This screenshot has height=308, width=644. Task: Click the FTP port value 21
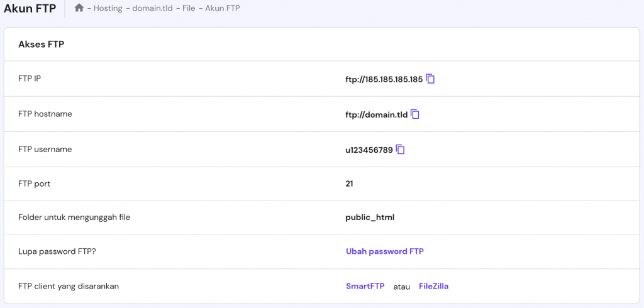coord(349,184)
